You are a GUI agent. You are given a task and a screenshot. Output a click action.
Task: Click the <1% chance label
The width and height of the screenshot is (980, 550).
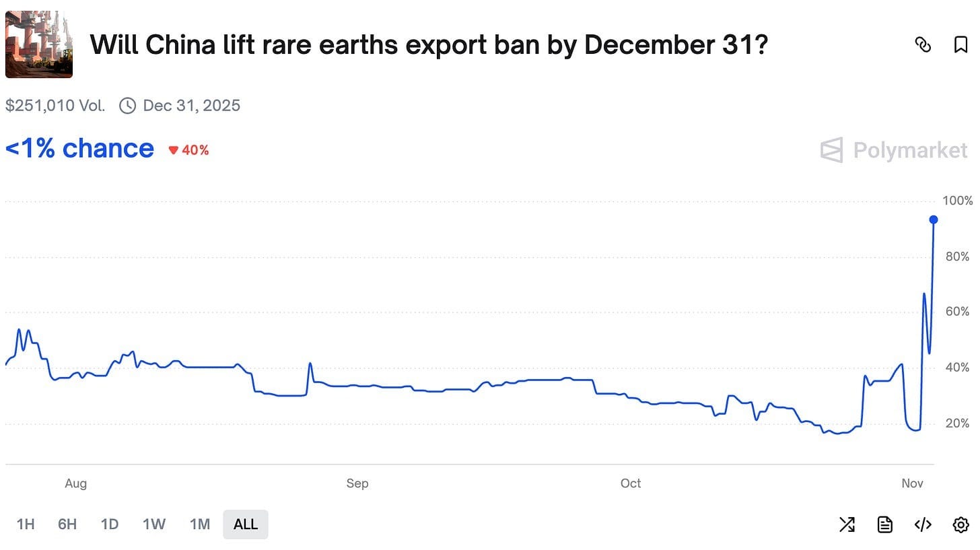pos(79,149)
